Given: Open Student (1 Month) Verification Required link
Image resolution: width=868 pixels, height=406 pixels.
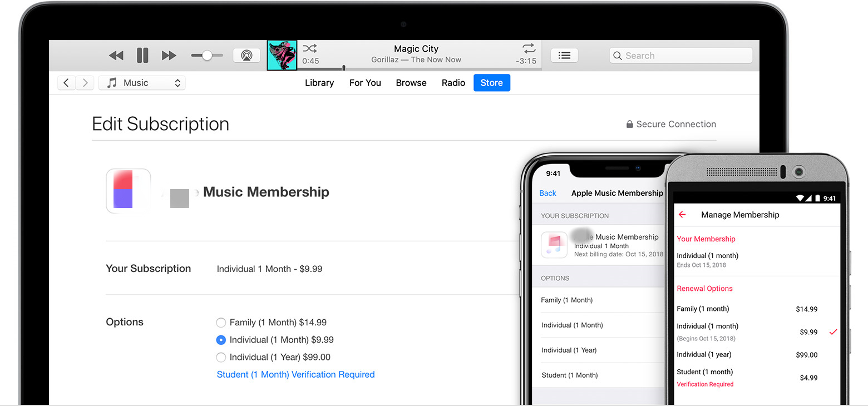Looking at the screenshot, I should tap(295, 374).
